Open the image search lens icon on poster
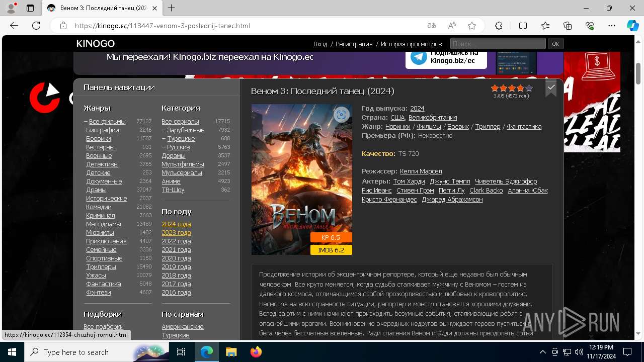Viewport: 644px width, 362px height. [x=341, y=115]
